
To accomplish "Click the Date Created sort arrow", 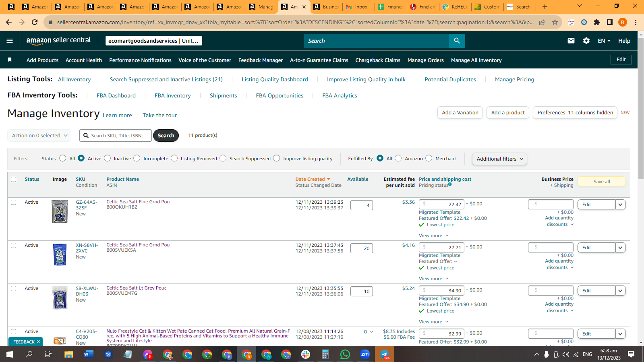I will (x=329, y=179).
